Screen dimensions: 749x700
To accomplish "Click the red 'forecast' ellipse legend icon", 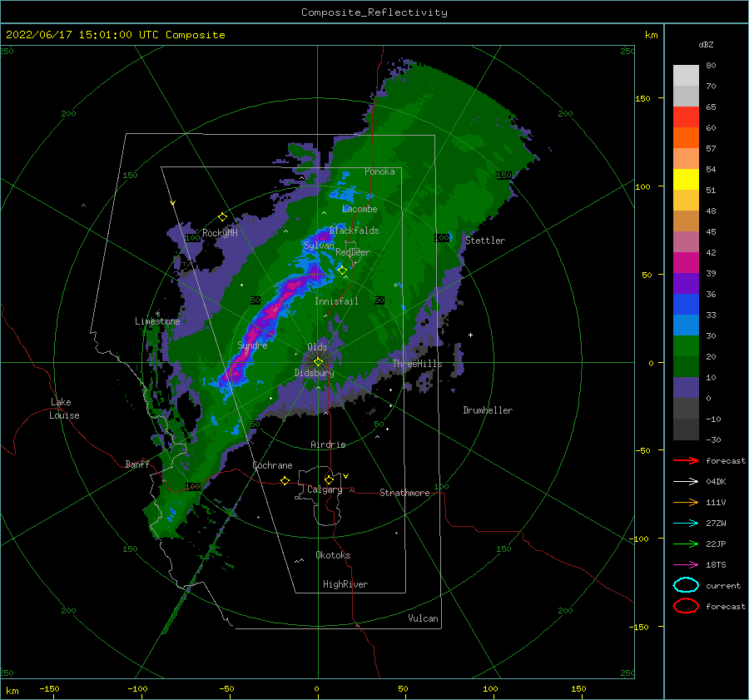I will 686,606.
